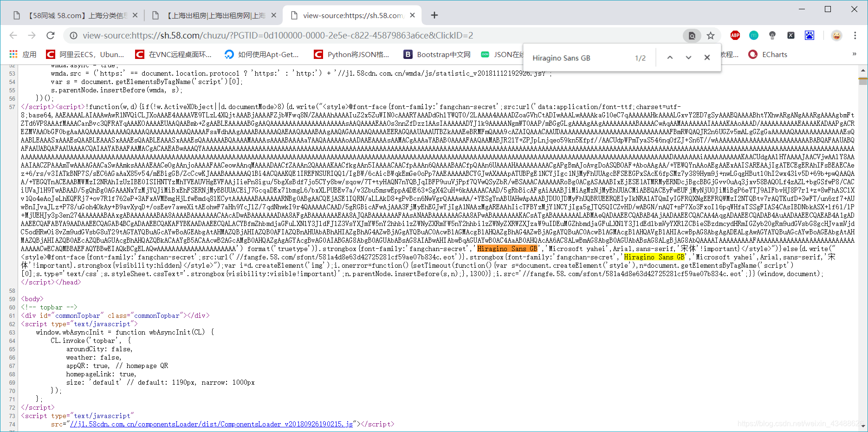Click the find bar text field
The height and width of the screenshot is (432, 868).
(580, 58)
